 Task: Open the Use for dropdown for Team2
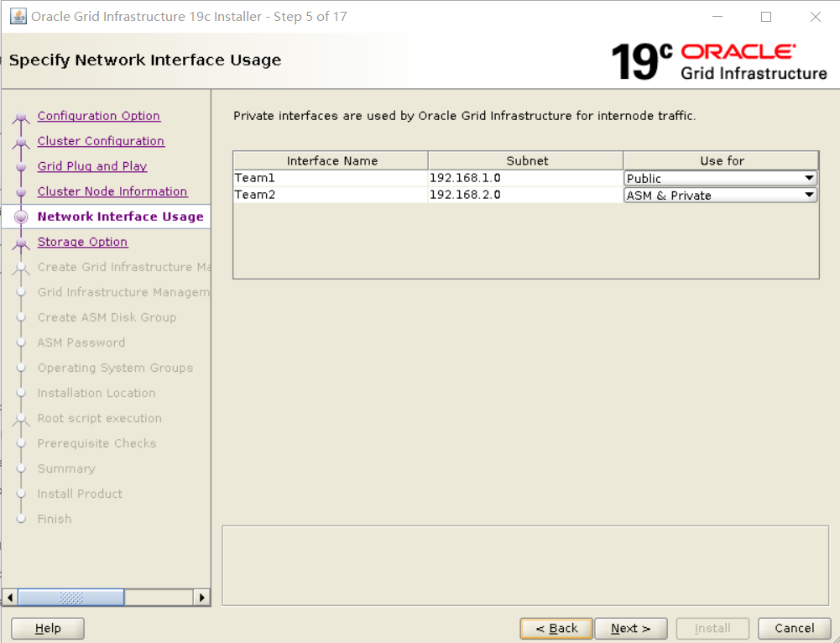[721, 195]
